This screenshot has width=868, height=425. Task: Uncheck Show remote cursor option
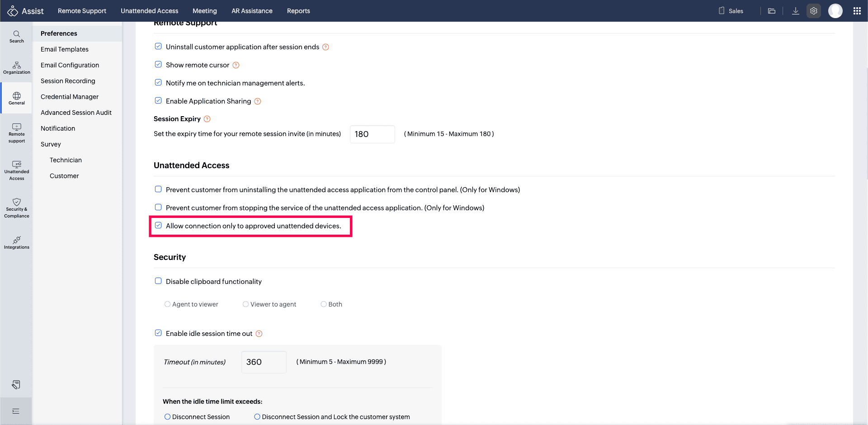click(158, 65)
